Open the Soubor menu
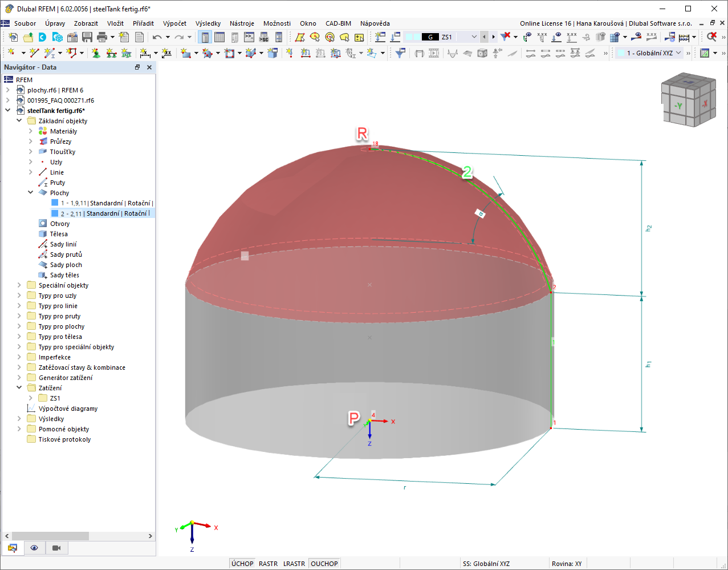 [x=25, y=23]
